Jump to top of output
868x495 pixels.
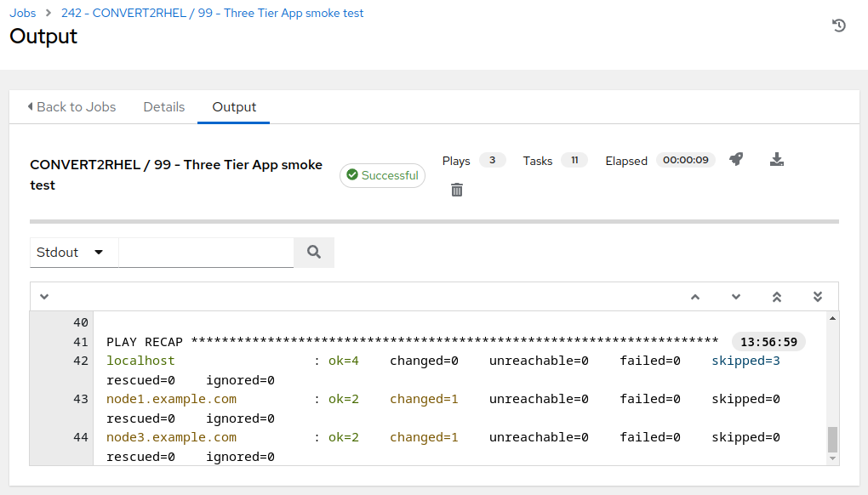[777, 297]
